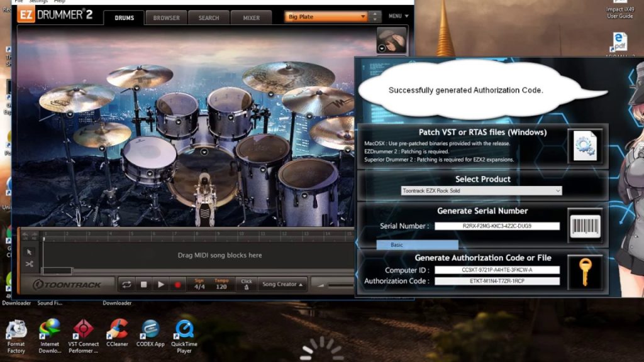This screenshot has width=644, height=362.
Task: Click the Basic progress bar in keygen
Action: click(418, 244)
